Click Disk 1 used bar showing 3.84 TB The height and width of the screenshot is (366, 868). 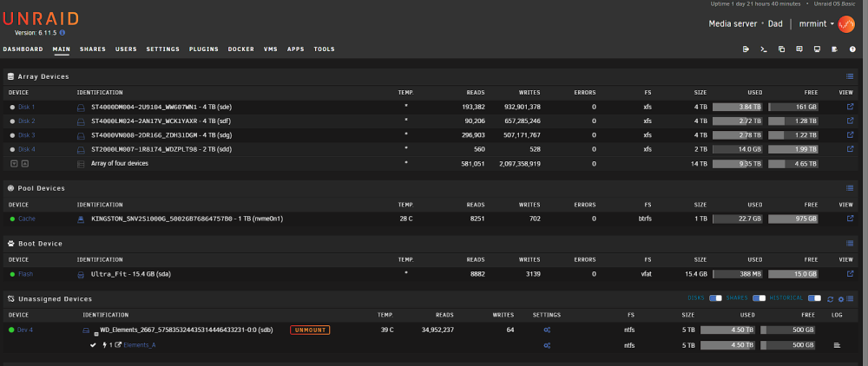737,108
